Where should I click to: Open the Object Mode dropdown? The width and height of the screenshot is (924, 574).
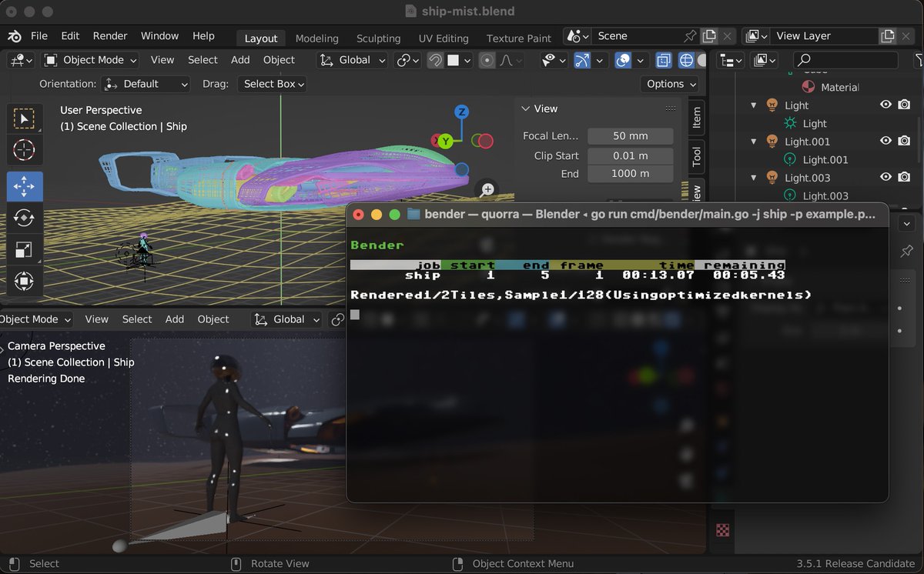pos(89,59)
